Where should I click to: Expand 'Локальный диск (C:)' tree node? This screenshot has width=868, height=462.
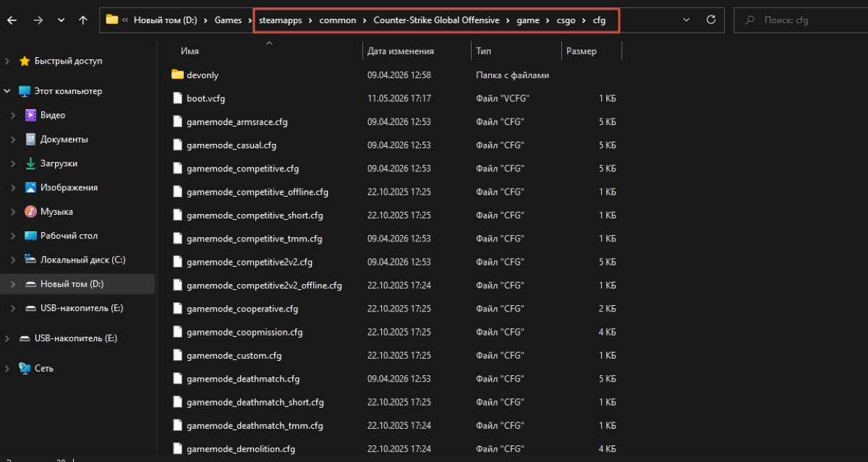[x=14, y=260]
